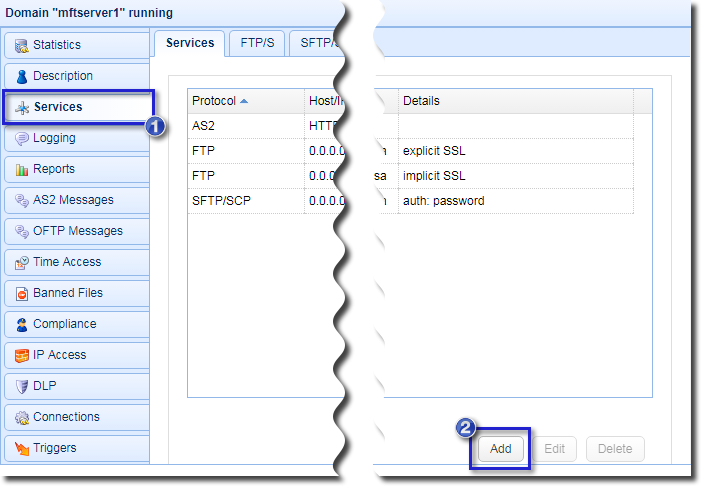Click the Compliance user icon
The height and width of the screenshot is (486, 701).
[x=21, y=325]
